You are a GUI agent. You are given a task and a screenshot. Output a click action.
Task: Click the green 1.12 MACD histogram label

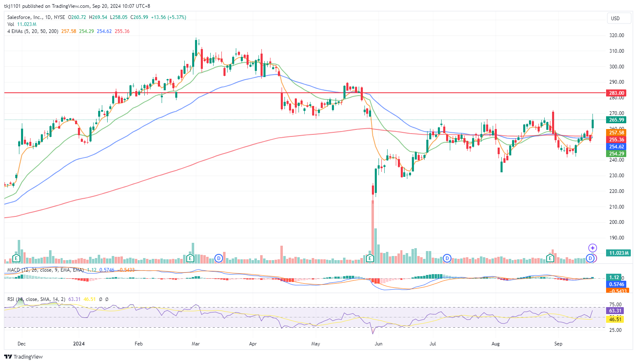click(x=614, y=277)
